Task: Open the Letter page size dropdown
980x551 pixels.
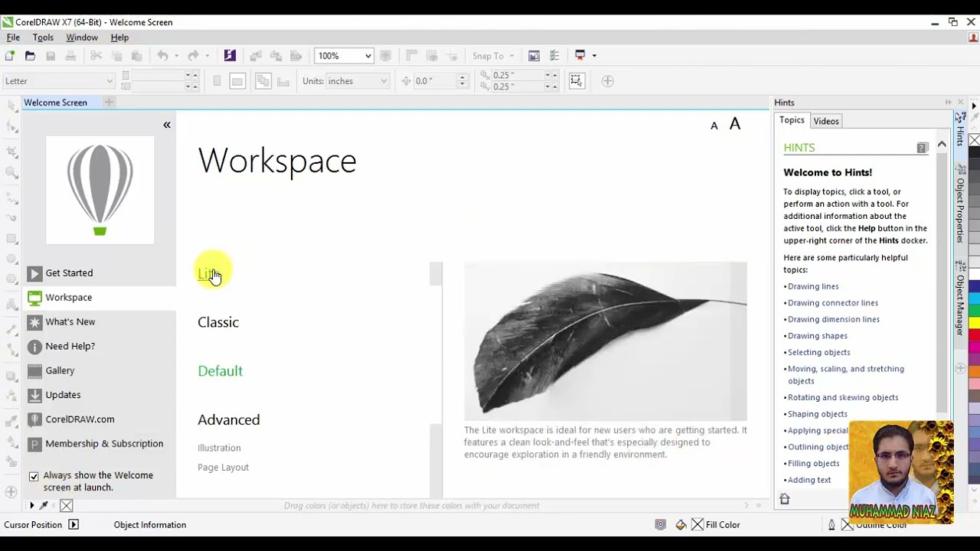Action: (109, 81)
